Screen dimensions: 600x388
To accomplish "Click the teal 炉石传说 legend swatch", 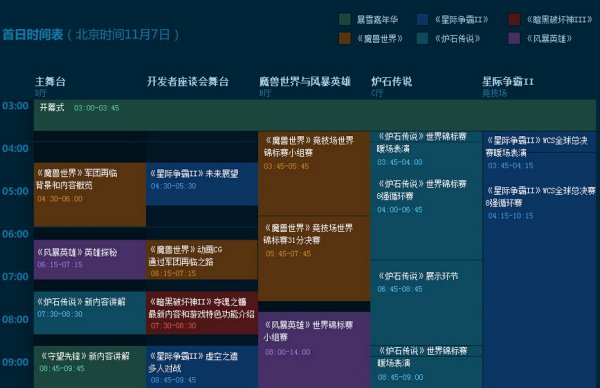I will click(x=422, y=38).
